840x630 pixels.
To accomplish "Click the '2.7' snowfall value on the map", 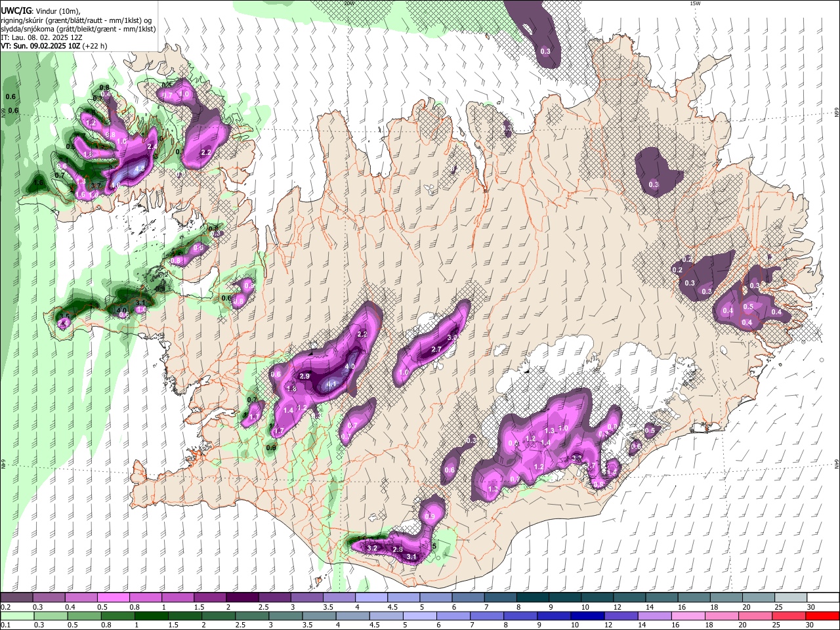I will pos(436,350).
